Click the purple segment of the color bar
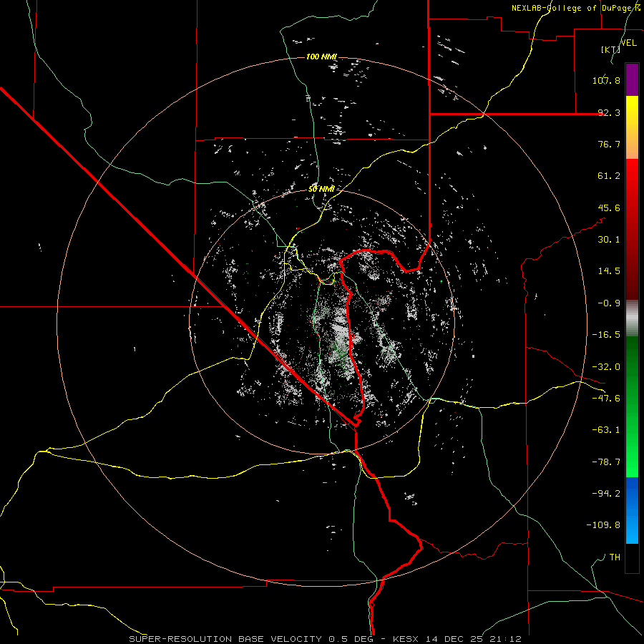The height and width of the screenshot is (644, 644). 632,79
